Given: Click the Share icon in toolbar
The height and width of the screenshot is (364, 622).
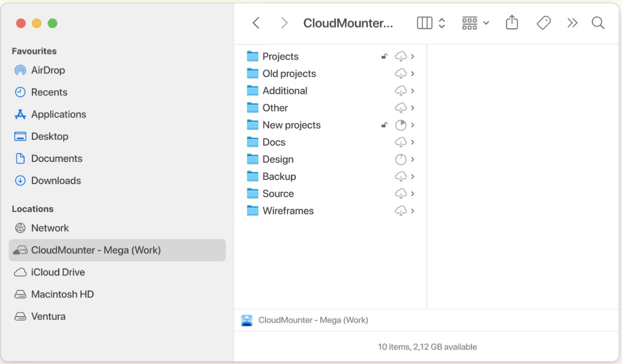Looking at the screenshot, I should coord(512,23).
